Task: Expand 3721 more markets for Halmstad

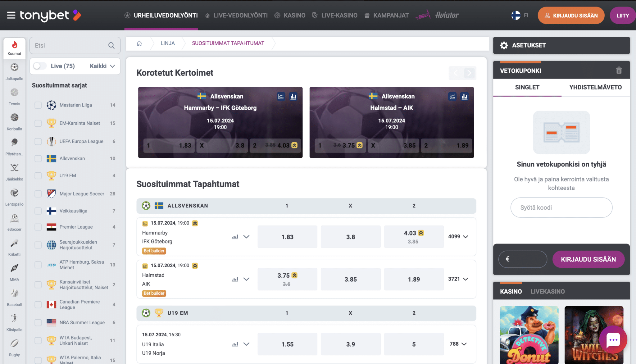Action: click(x=458, y=279)
